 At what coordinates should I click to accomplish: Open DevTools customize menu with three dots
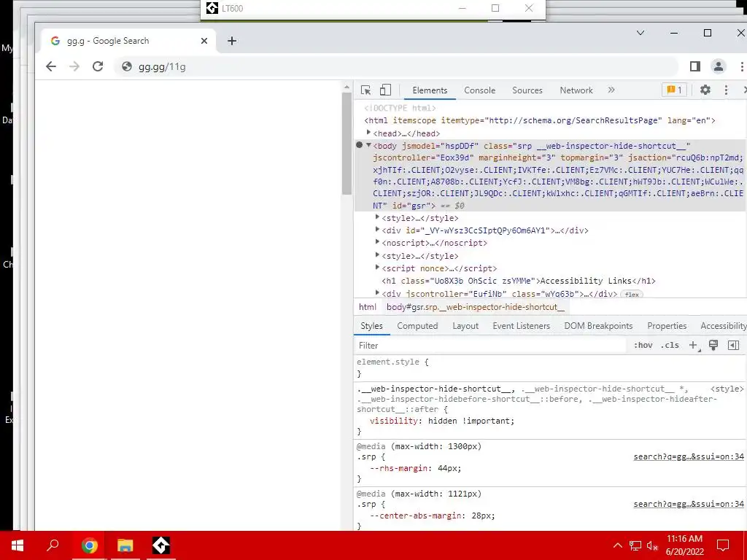click(x=726, y=90)
